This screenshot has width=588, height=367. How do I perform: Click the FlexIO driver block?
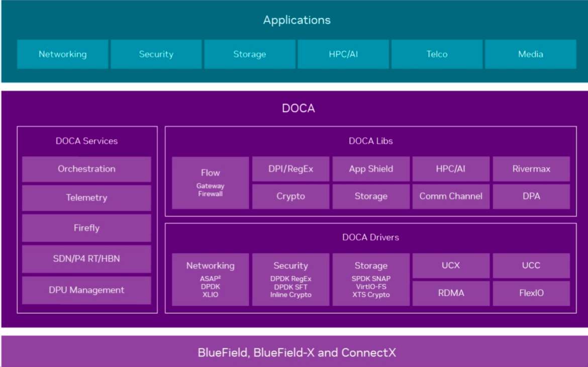tap(531, 293)
